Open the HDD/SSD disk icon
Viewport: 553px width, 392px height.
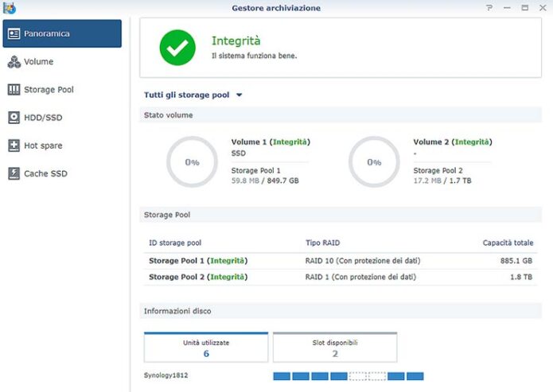pyautogui.click(x=14, y=118)
